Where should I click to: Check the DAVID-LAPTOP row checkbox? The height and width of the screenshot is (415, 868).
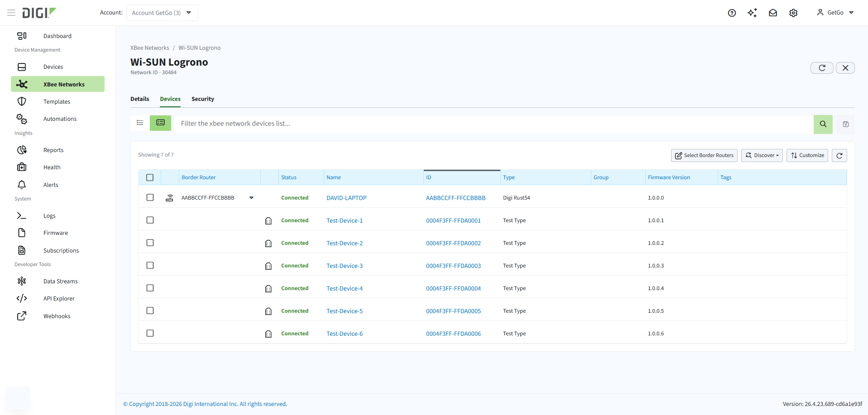(x=150, y=197)
